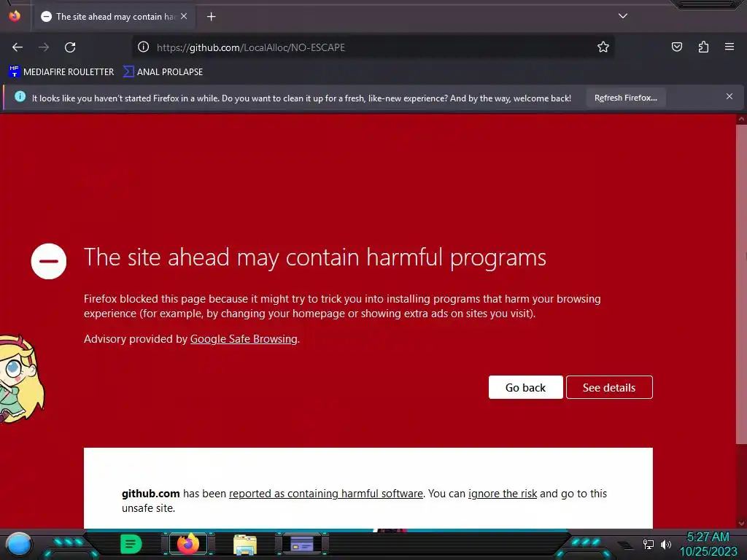Select the harmful site warning tab
The width and height of the screenshot is (747, 560).
[115, 17]
